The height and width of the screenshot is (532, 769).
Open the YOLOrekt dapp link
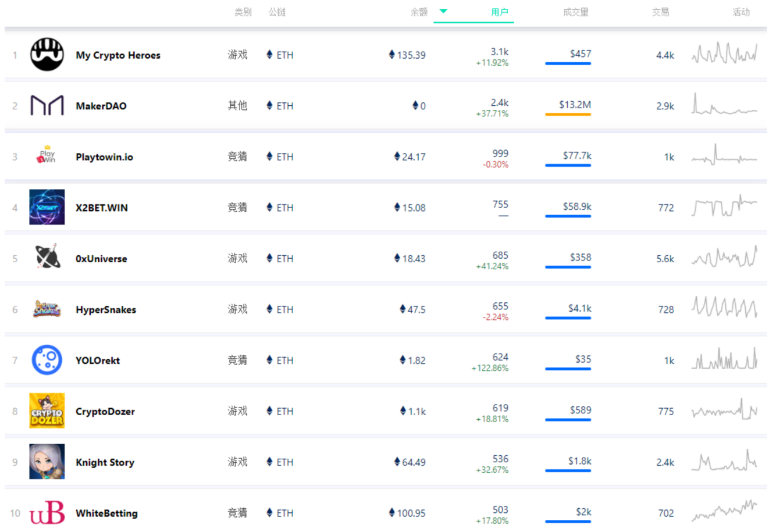tap(98, 360)
